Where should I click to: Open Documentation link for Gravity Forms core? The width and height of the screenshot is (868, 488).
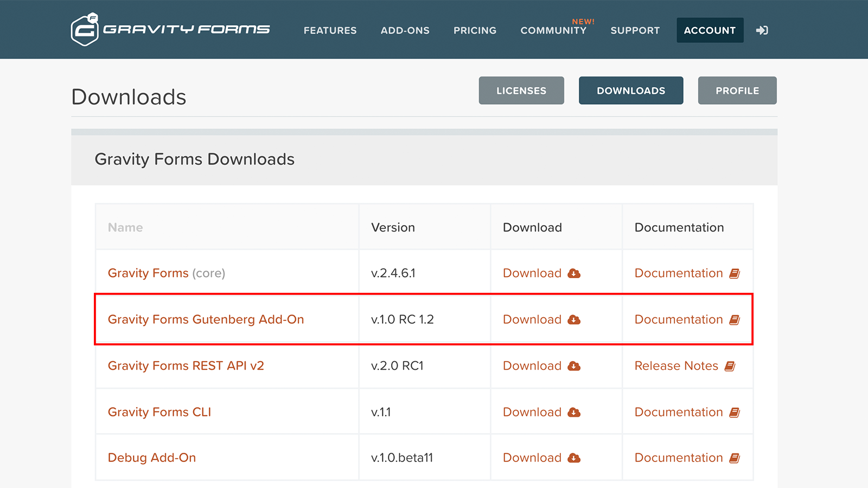coord(679,273)
